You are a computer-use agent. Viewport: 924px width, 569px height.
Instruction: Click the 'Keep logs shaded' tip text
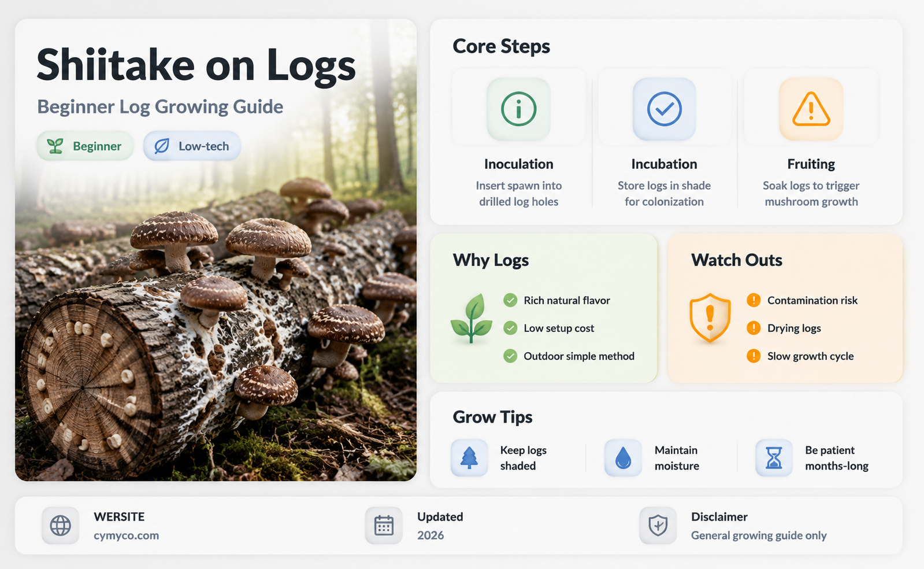point(523,458)
